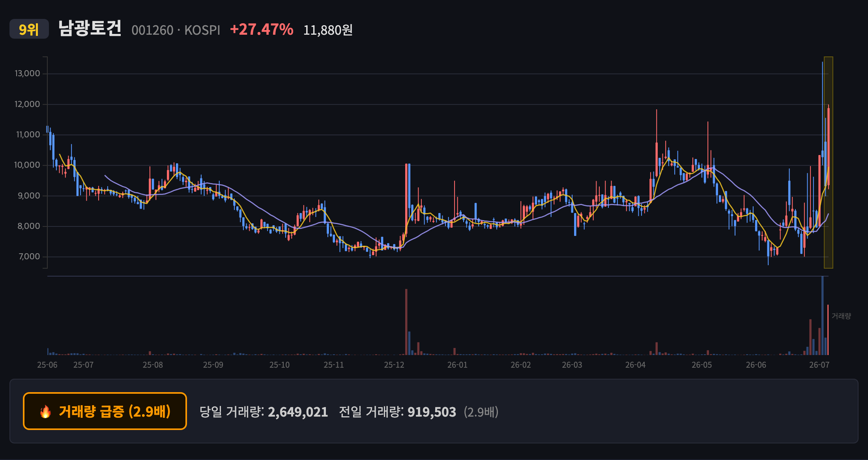The height and width of the screenshot is (460, 868).
Task: Click the 11,000 y-axis label
Action: coord(28,135)
